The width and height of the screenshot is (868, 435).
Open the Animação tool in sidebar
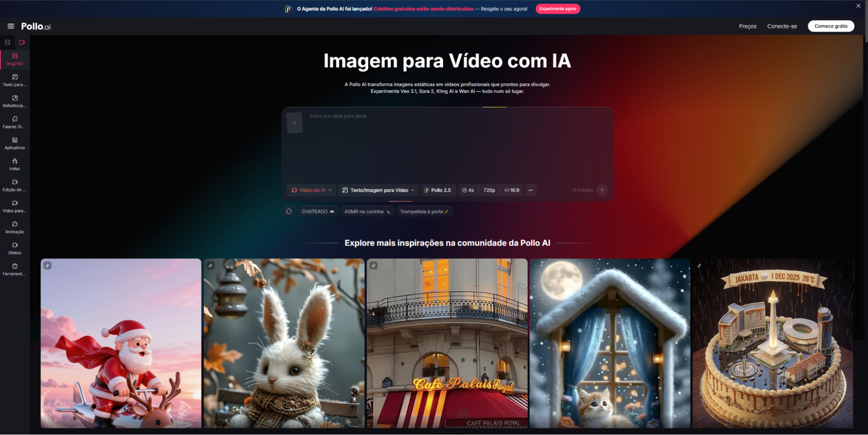click(15, 227)
